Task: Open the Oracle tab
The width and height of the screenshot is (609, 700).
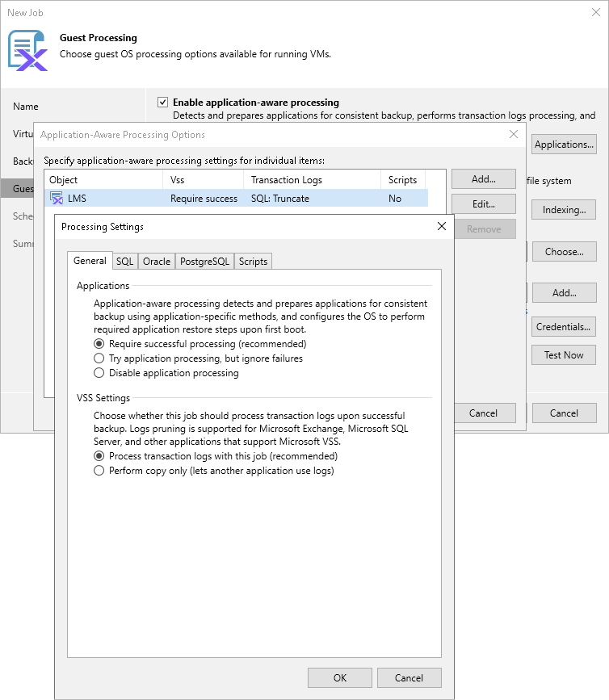Action: point(157,262)
